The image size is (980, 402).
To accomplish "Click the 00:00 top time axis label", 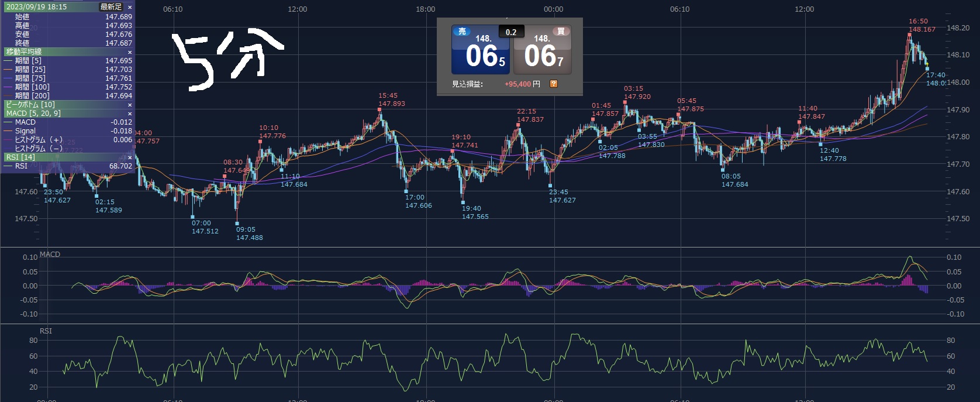I will (553, 9).
